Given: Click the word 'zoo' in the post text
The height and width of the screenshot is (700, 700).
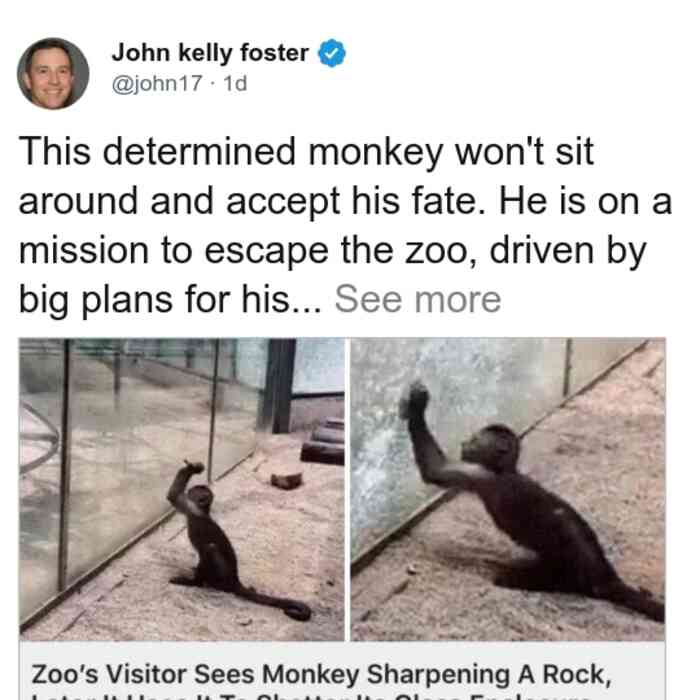Looking at the screenshot, I should tap(438, 250).
